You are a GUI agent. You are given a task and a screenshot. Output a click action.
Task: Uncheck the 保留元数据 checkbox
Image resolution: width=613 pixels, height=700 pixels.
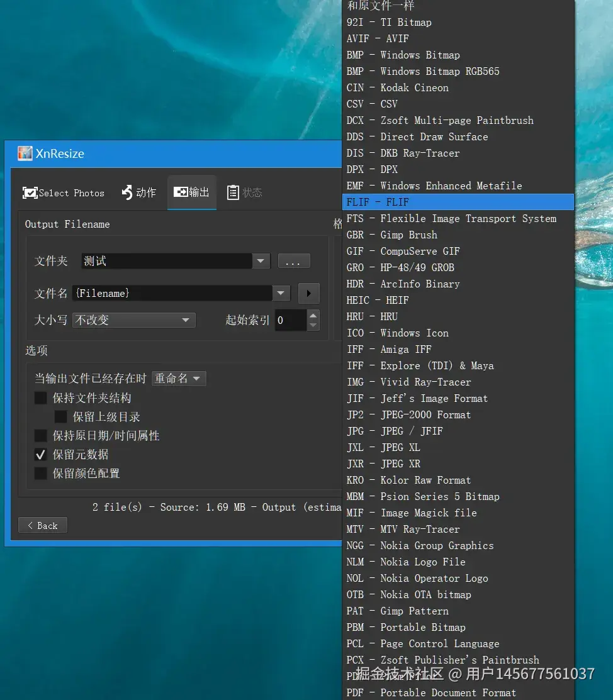(41, 455)
